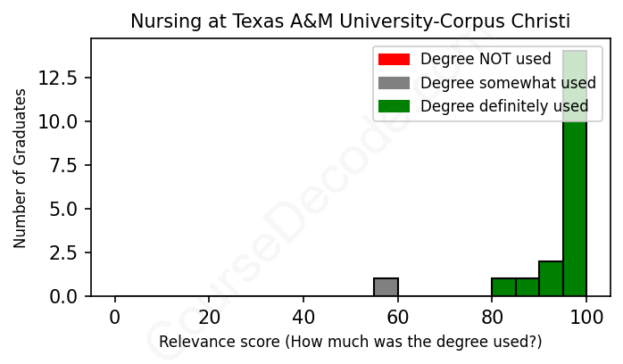Click the green bar spanning 85 to 90

click(527, 287)
